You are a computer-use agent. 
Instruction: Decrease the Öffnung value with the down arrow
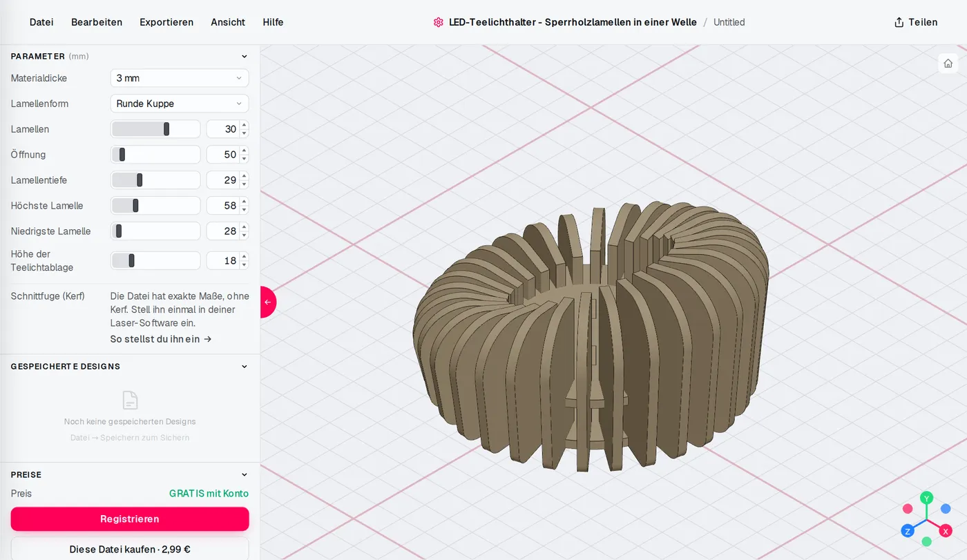pyautogui.click(x=244, y=159)
